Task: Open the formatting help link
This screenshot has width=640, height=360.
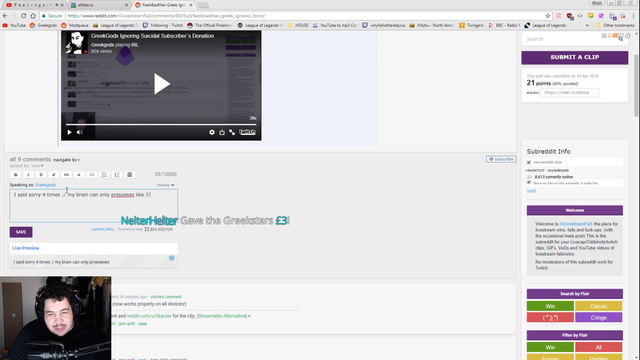Action: click(x=130, y=229)
